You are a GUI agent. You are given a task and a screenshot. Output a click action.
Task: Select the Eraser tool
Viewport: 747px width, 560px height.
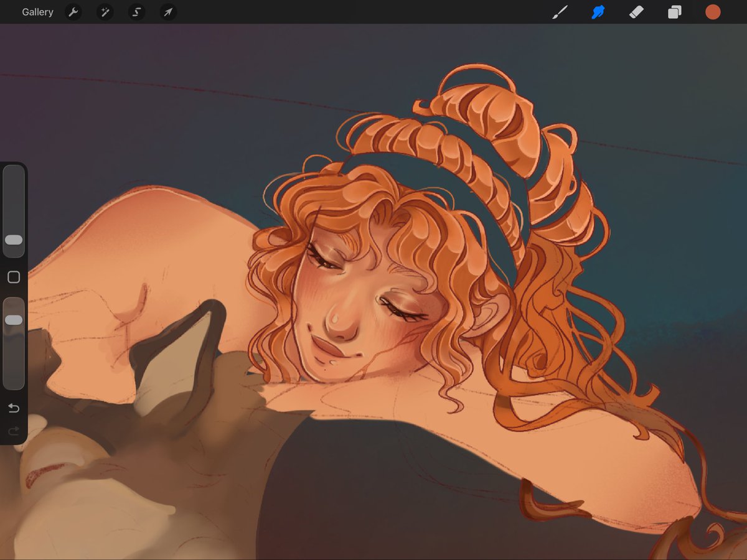point(636,12)
